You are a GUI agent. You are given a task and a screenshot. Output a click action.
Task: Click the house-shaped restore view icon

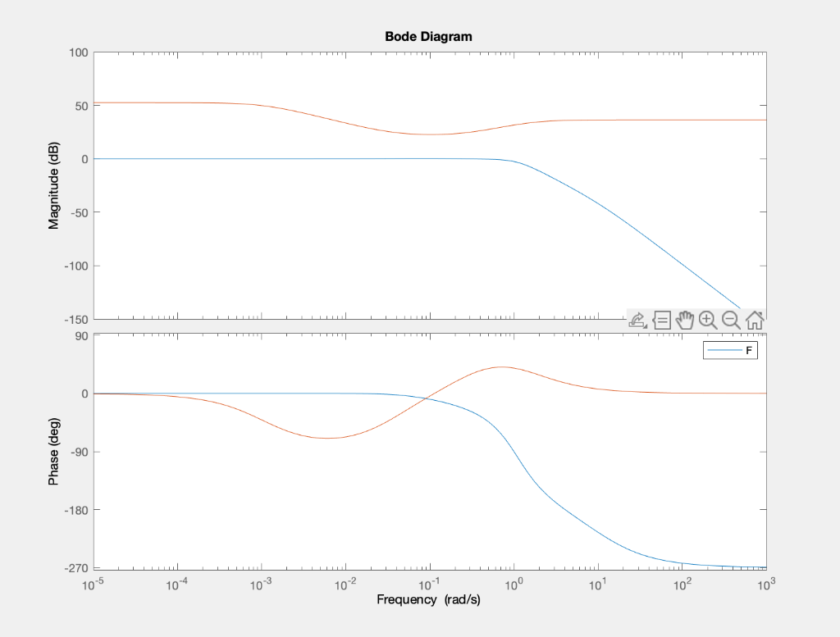point(754,320)
